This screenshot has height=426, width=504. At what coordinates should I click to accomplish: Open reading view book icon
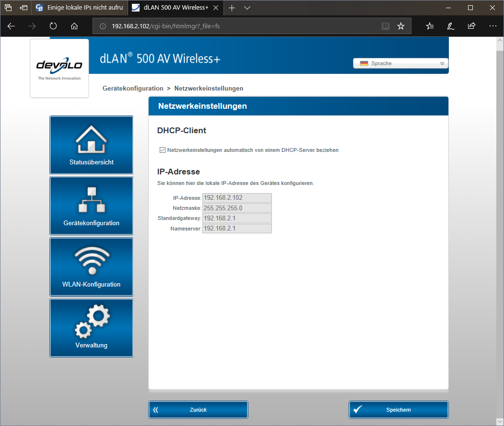tap(386, 26)
